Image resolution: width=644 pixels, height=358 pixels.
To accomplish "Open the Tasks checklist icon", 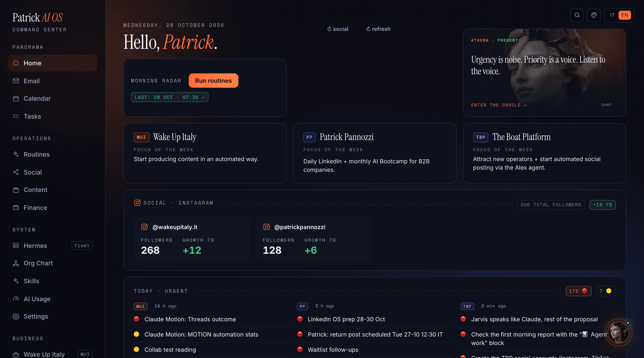I will (16, 116).
